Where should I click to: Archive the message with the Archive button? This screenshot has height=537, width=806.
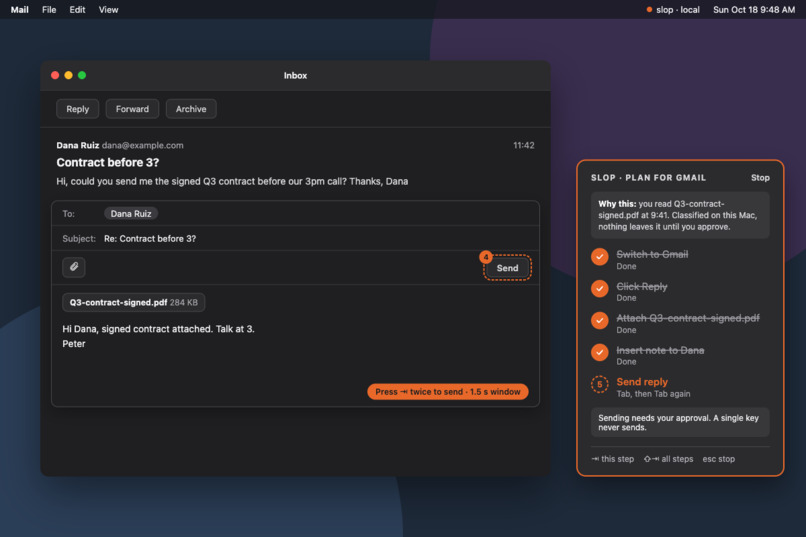tap(191, 109)
